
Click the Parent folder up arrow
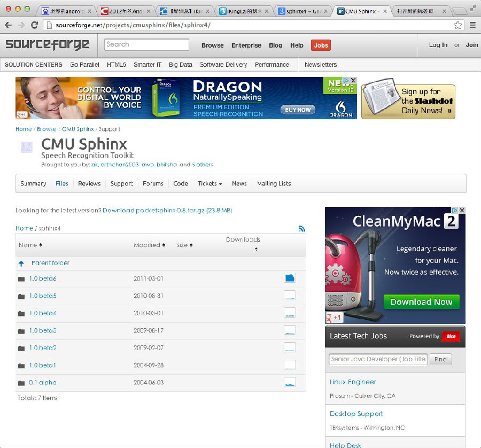click(x=20, y=262)
